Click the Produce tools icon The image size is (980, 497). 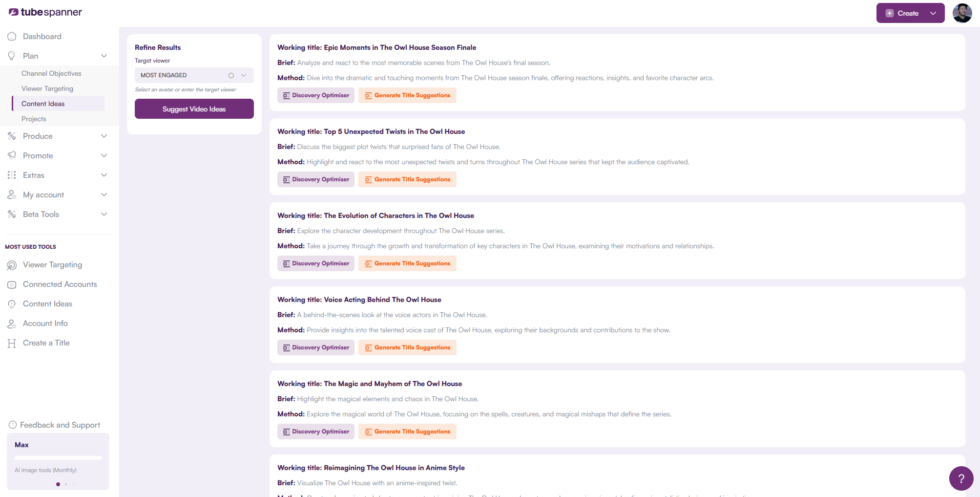point(12,136)
